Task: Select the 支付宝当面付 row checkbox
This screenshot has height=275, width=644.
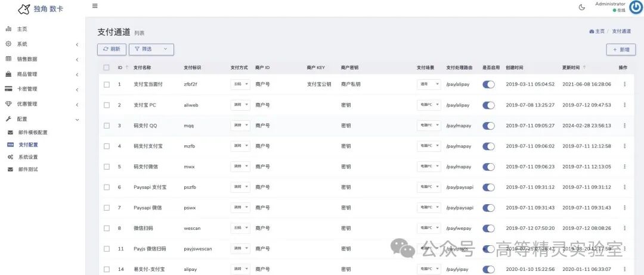Action: (106, 85)
